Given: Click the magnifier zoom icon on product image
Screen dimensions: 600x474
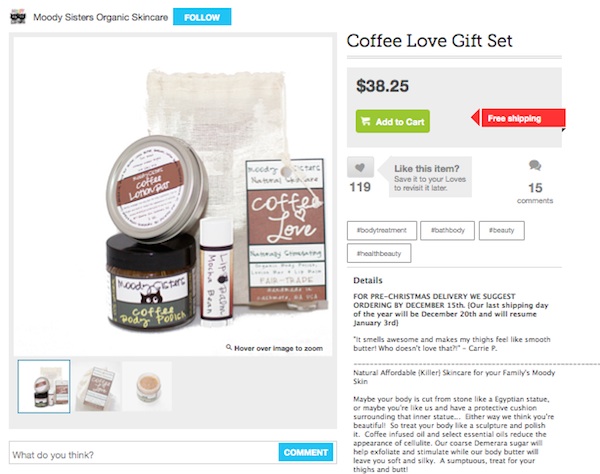Looking at the screenshot, I should pyautogui.click(x=229, y=347).
